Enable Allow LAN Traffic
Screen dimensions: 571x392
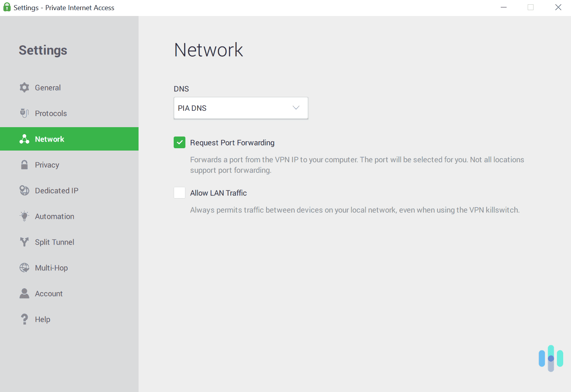tap(179, 192)
